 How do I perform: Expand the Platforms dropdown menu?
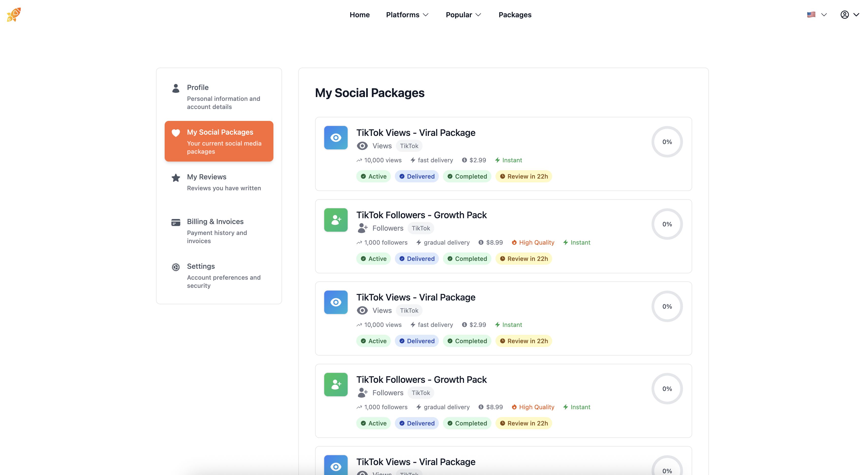coord(407,14)
